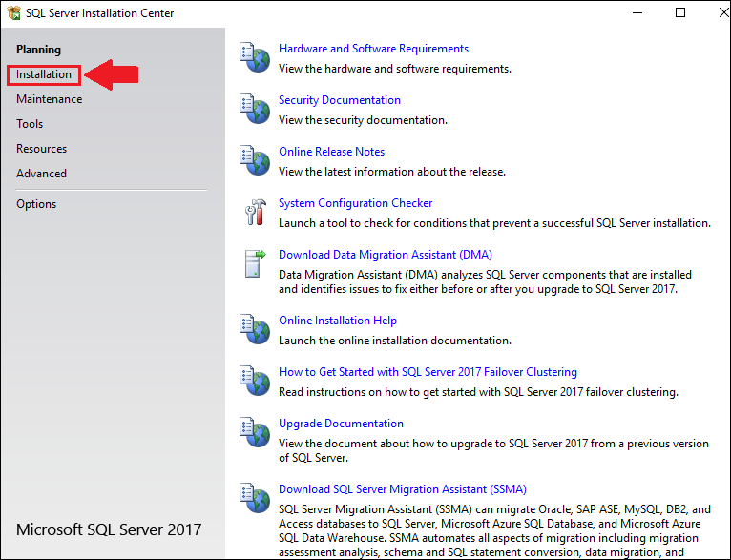Viewport: 731px width, 560px height.
Task: Click the text 'View the security documentation.'
Action: [363, 120]
